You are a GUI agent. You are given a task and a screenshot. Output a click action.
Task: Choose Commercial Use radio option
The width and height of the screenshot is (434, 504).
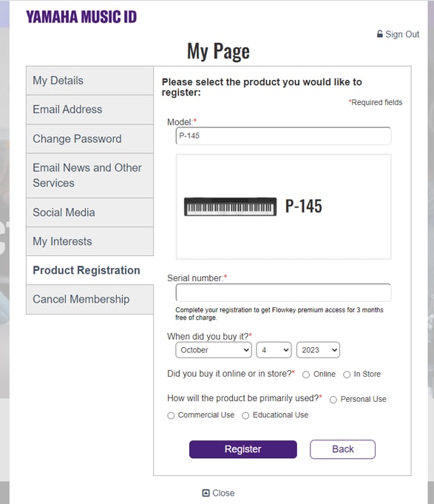[x=171, y=416]
